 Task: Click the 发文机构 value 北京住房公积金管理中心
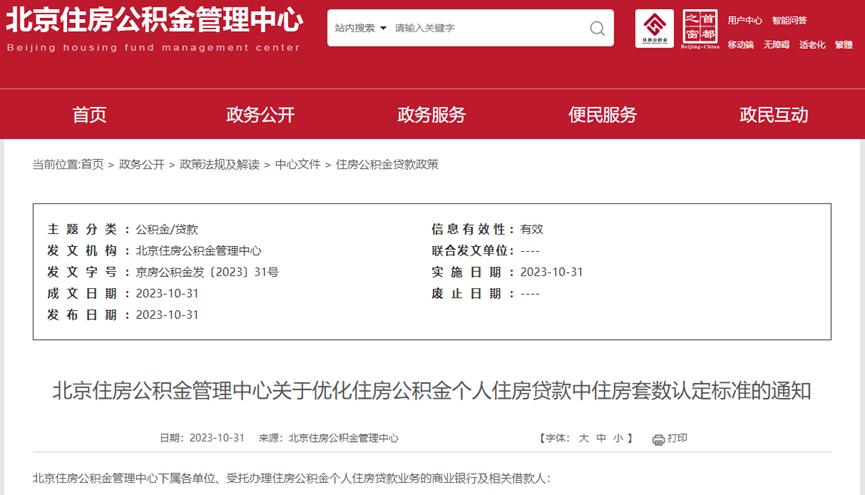[199, 251]
